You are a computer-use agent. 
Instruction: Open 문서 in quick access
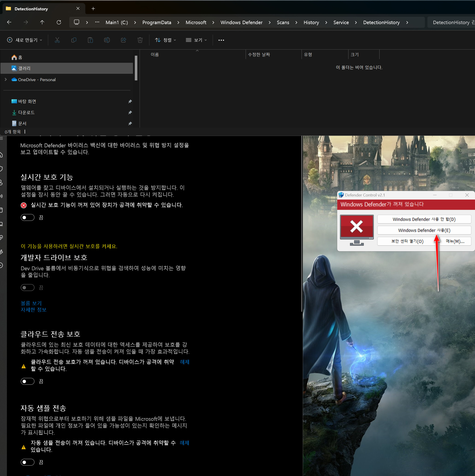[66, 123]
